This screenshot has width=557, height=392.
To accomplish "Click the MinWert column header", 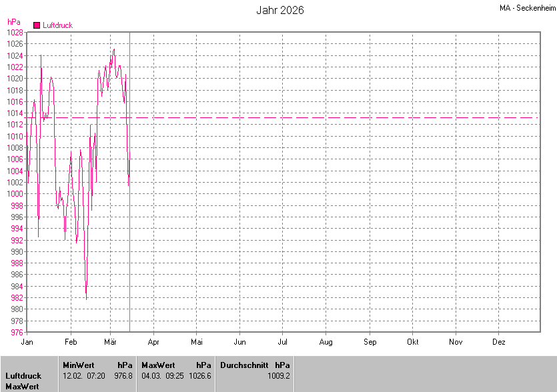I will (78, 365).
